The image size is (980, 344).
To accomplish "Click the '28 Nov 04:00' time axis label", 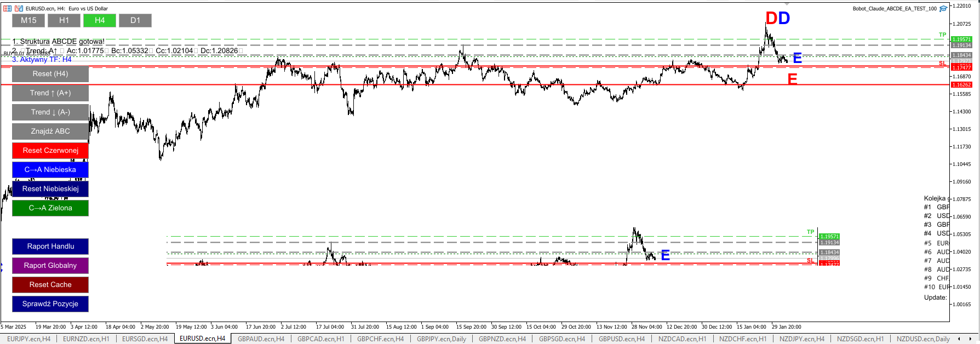I will (646, 327).
